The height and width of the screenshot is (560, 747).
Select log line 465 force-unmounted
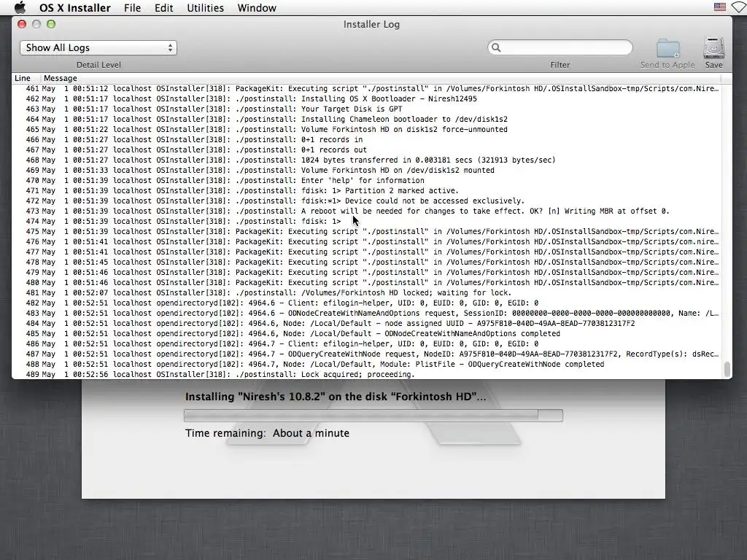tap(366, 130)
